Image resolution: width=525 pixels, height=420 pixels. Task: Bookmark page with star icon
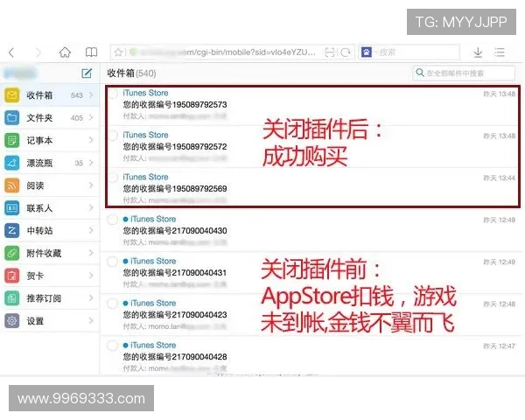[x=118, y=52]
